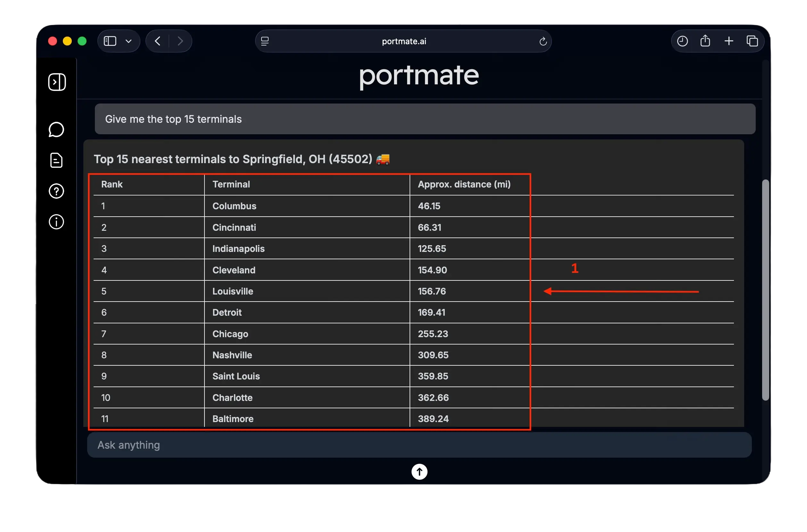Toggle Safari sidebar button
Image resolution: width=807 pixels, height=532 pixels.
[110, 41]
